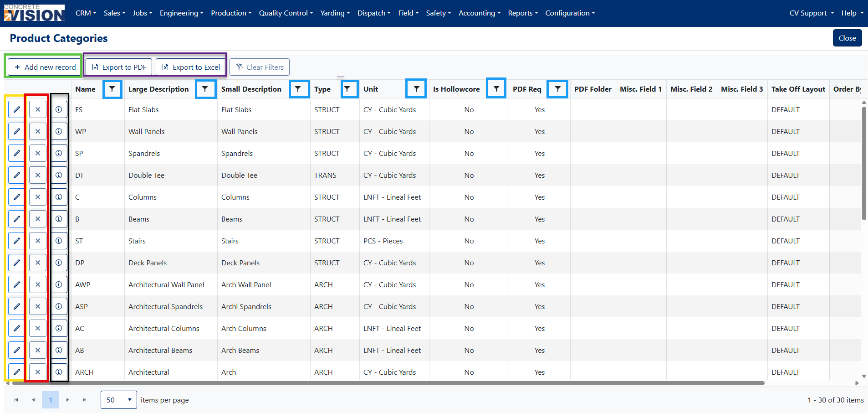Edit the Stairs row with pencil icon
The image size is (868, 413).
[16, 241]
